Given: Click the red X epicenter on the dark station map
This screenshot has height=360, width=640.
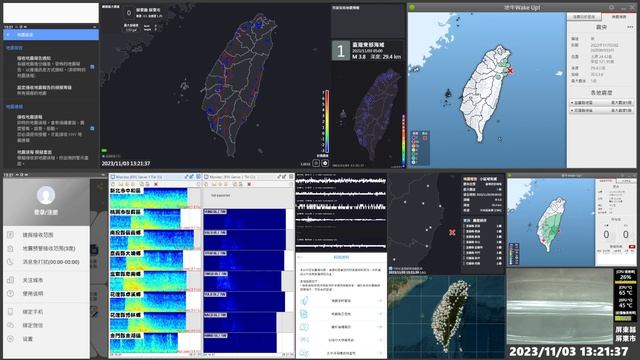Looking at the screenshot, I should point(452,233).
